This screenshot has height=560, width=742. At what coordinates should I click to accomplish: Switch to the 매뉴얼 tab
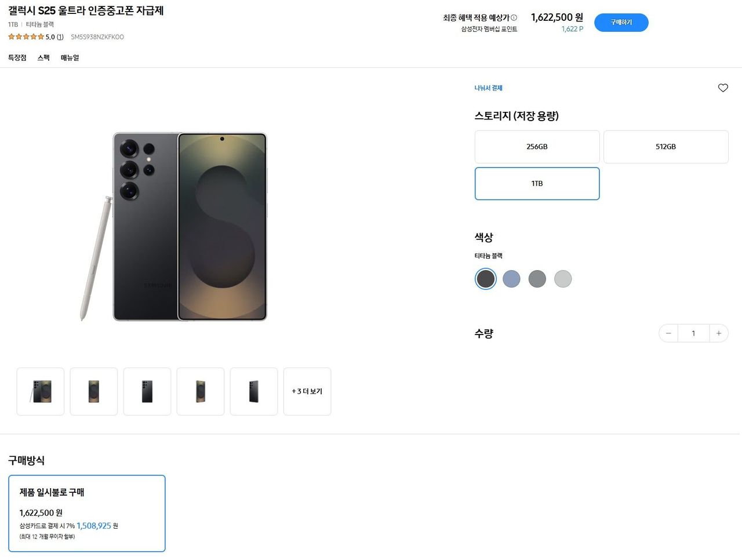pos(70,58)
